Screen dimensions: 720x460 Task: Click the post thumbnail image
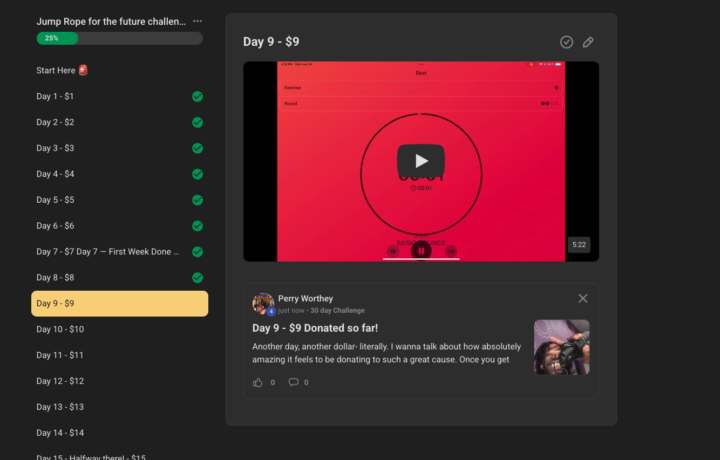(562, 348)
